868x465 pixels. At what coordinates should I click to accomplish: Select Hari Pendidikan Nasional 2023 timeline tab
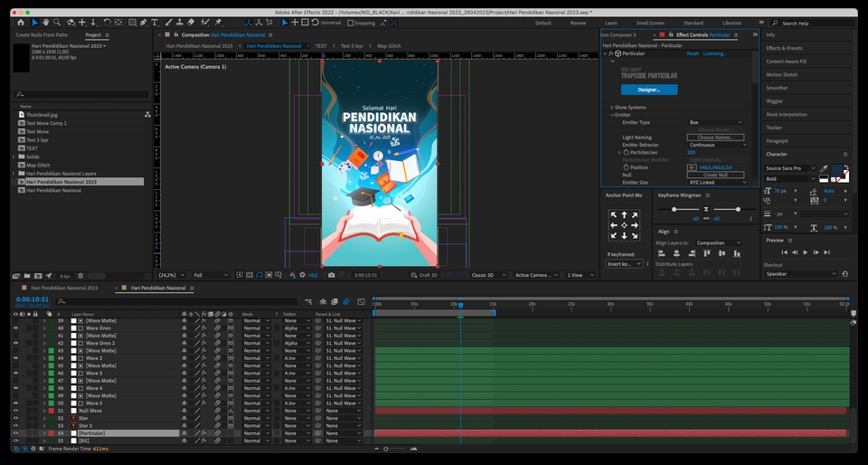(x=64, y=288)
